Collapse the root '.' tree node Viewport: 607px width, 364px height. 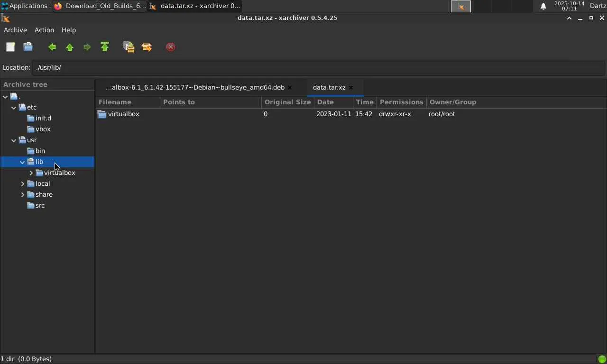click(5, 97)
